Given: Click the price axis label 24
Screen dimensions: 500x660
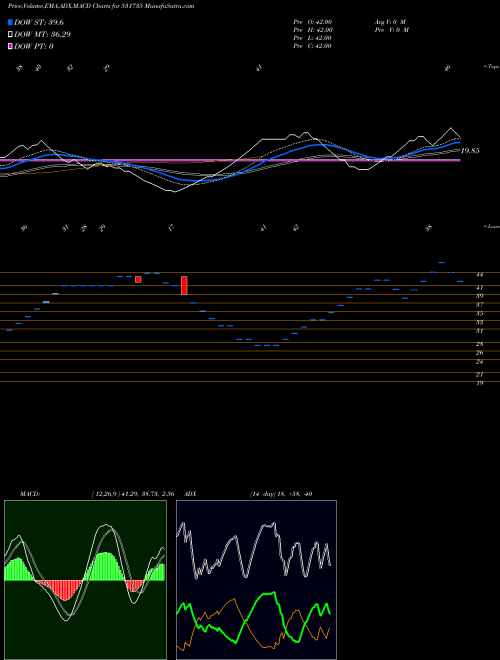Looking at the screenshot, I should [x=479, y=362].
